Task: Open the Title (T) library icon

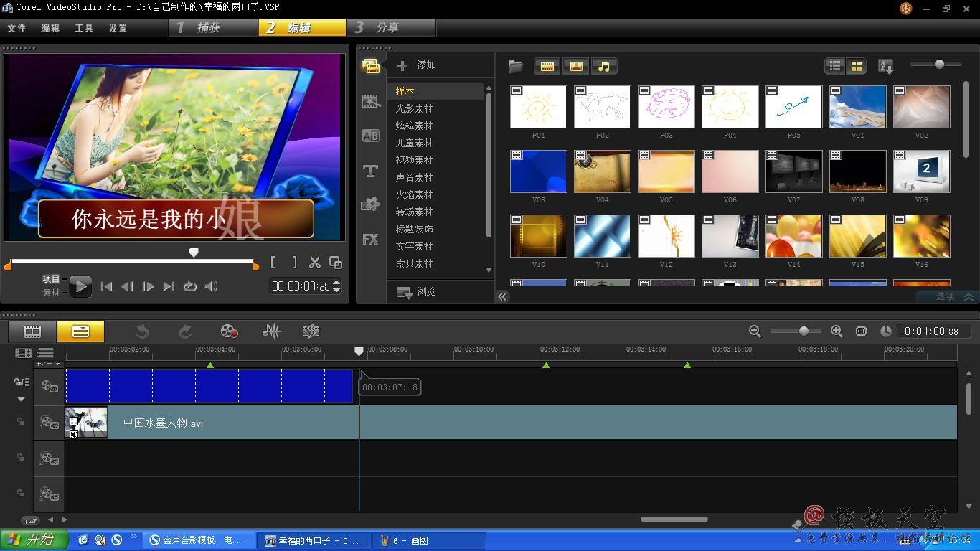Action: pos(371,170)
